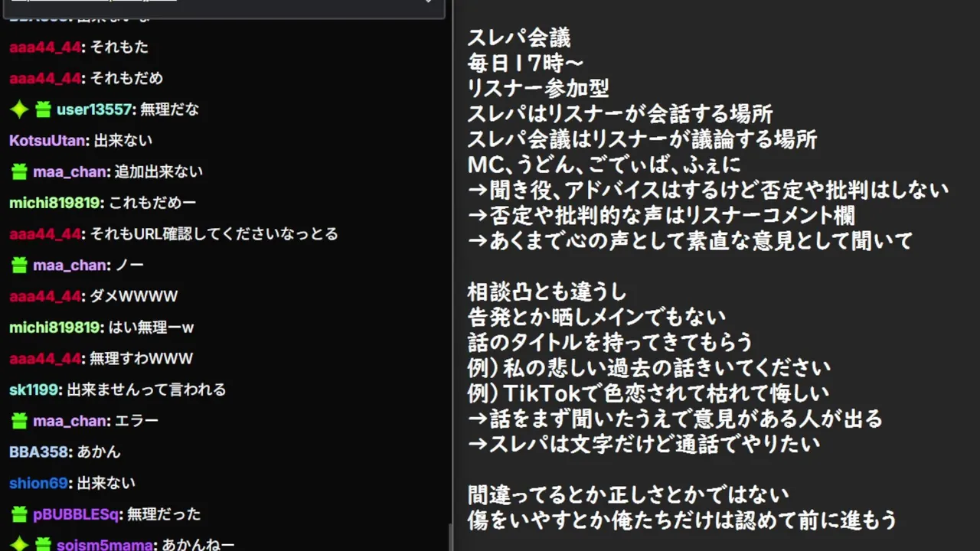Click the line 例）私の悲しい過去の話きいてください
Image resolution: width=980 pixels, height=551 pixels.
[649, 367]
